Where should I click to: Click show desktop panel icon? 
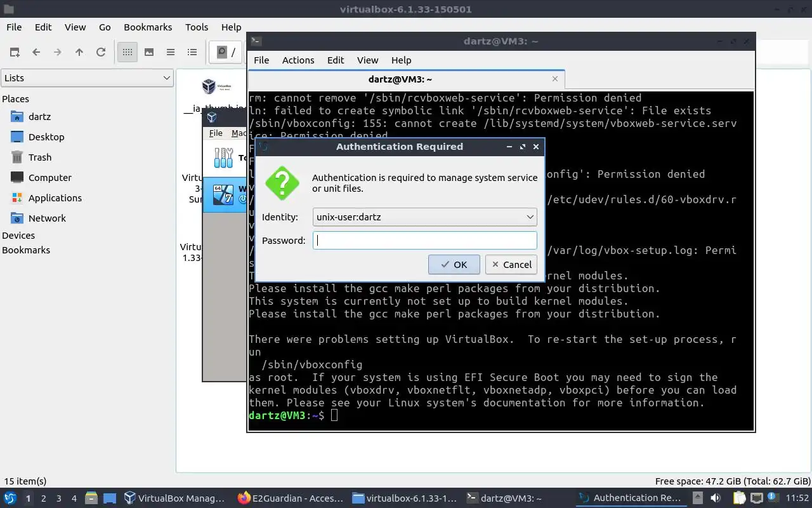point(110,498)
